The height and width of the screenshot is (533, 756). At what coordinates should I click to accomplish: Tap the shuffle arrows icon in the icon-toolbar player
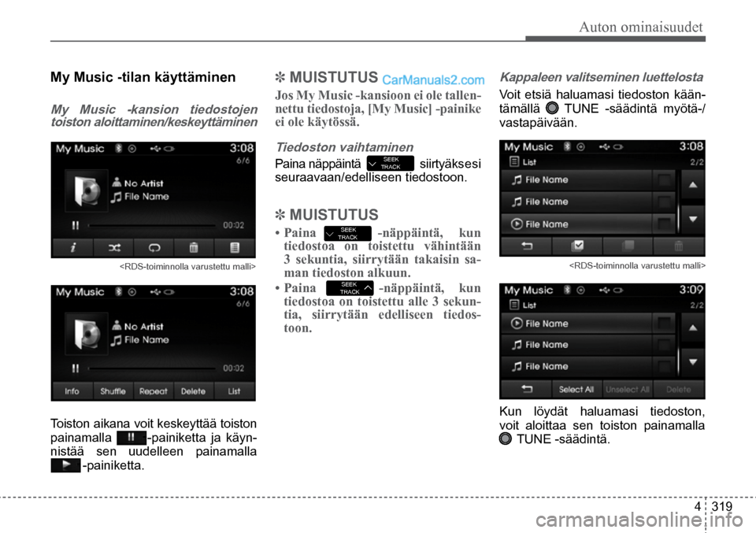click(x=113, y=248)
